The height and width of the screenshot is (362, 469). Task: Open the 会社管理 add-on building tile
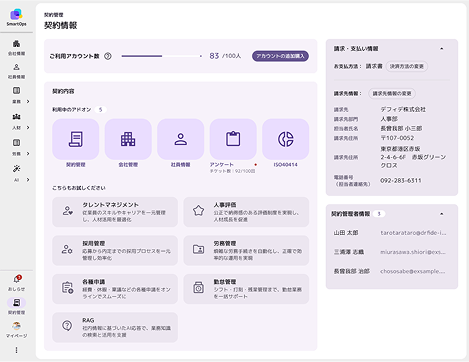point(128,139)
